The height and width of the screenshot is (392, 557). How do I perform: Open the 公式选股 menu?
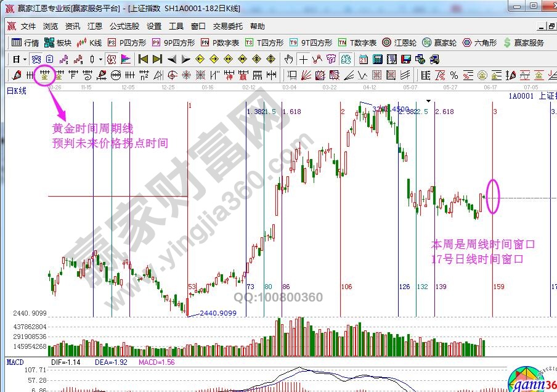click(x=124, y=27)
